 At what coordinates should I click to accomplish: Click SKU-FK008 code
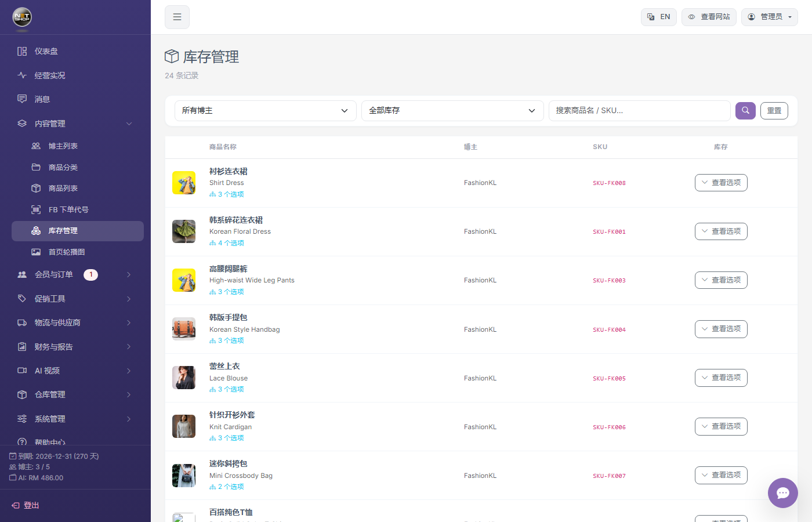click(x=609, y=183)
